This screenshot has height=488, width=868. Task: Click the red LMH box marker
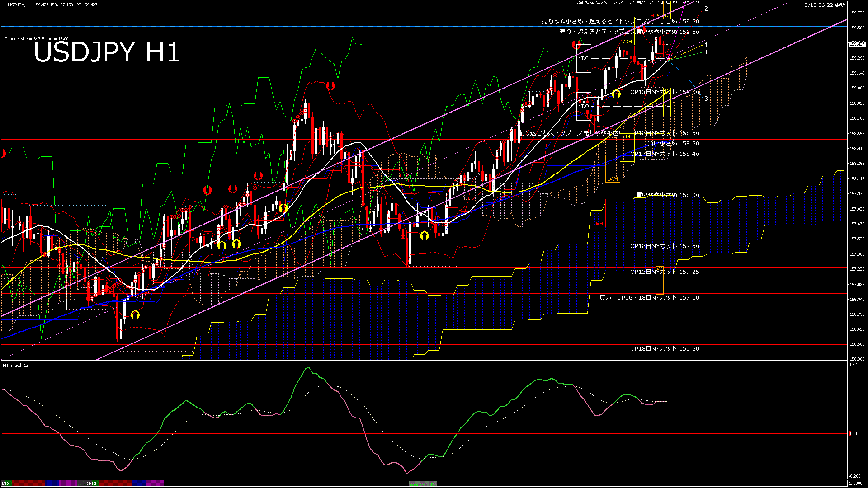point(598,224)
